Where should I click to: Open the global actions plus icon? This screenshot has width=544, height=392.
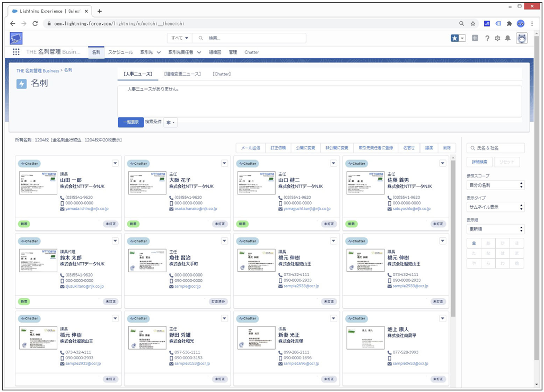click(475, 38)
